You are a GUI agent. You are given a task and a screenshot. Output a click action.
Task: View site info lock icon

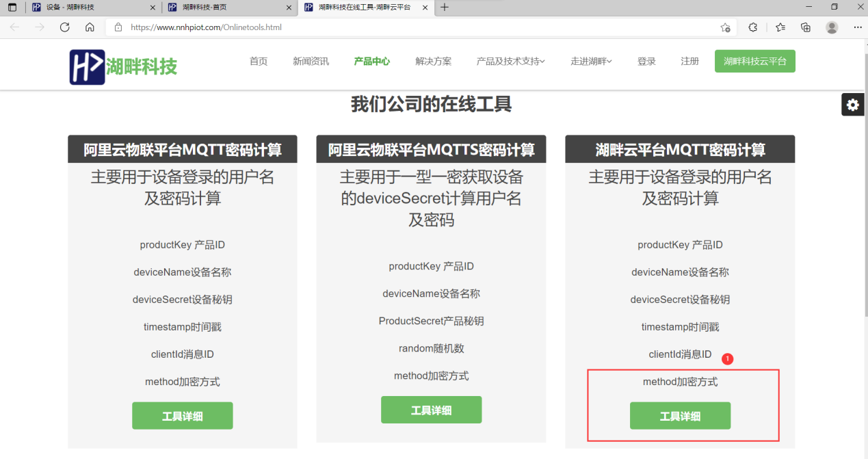[118, 27]
